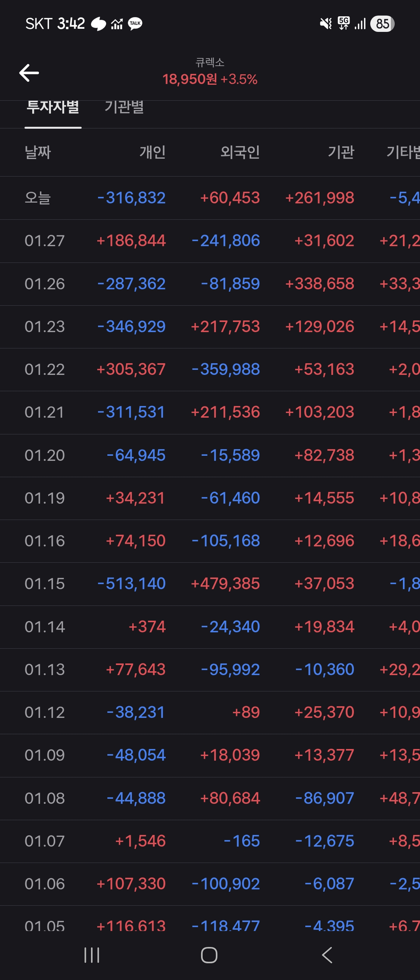Screen dimensions: 420x980
Task: Tap individual value +374 on 01.14
Action: [x=147, y=626]
